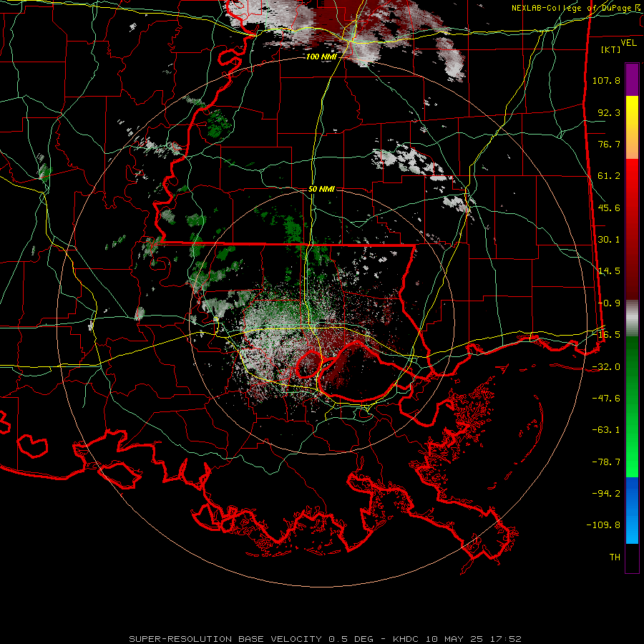Click the -94.2 velocity scale value

click(x=606, y=493)
